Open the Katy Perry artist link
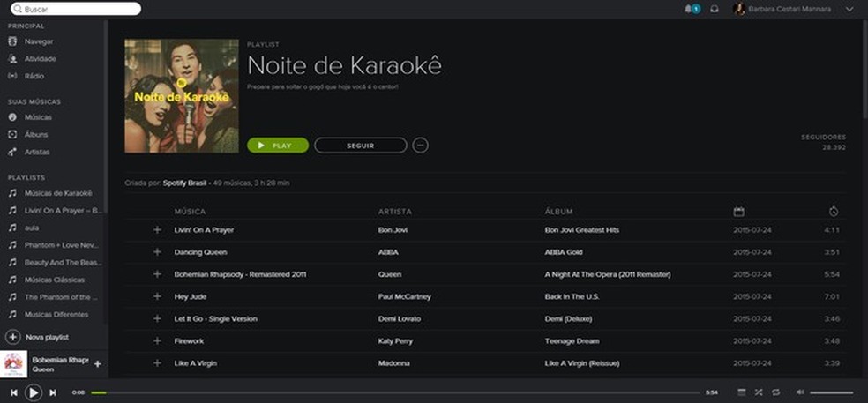Viewport: 868px width, 403px height. [x=395, y=341]
